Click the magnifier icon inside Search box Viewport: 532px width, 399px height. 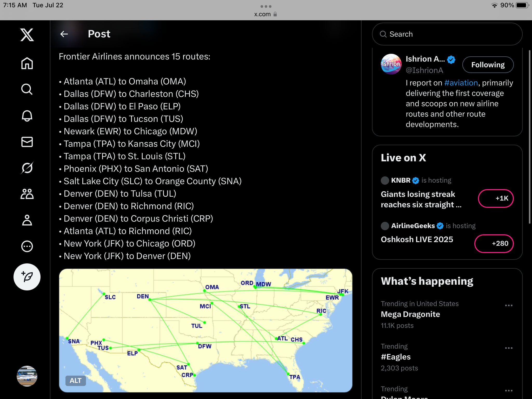pos(383,34)
